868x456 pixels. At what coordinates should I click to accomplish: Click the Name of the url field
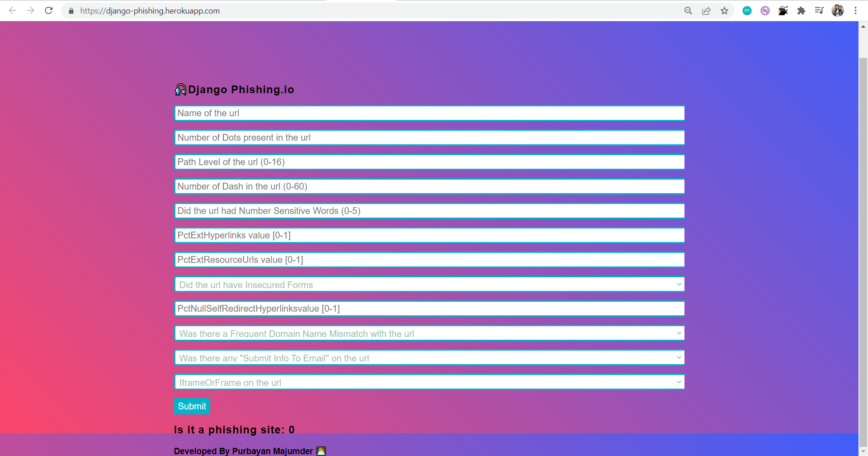click(429, 113)
